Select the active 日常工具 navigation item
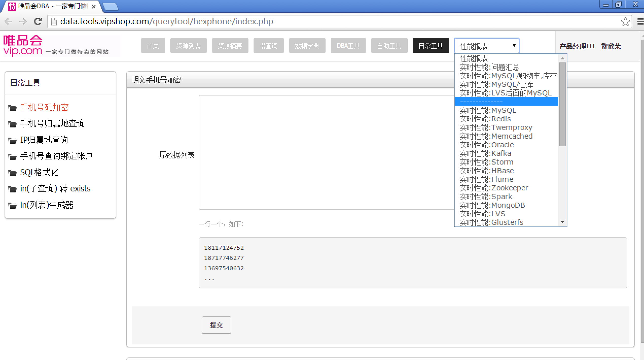This screenshot has height=360, width=644. 431,46
